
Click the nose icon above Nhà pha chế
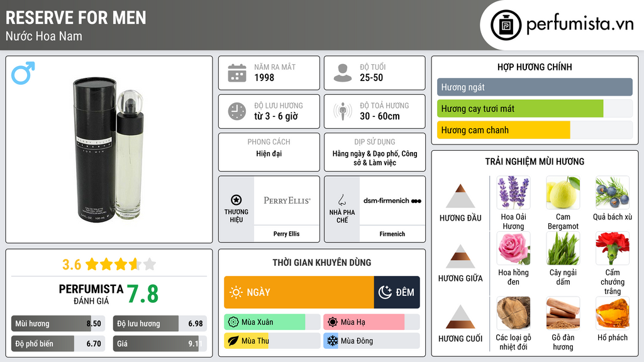(341, 200)
